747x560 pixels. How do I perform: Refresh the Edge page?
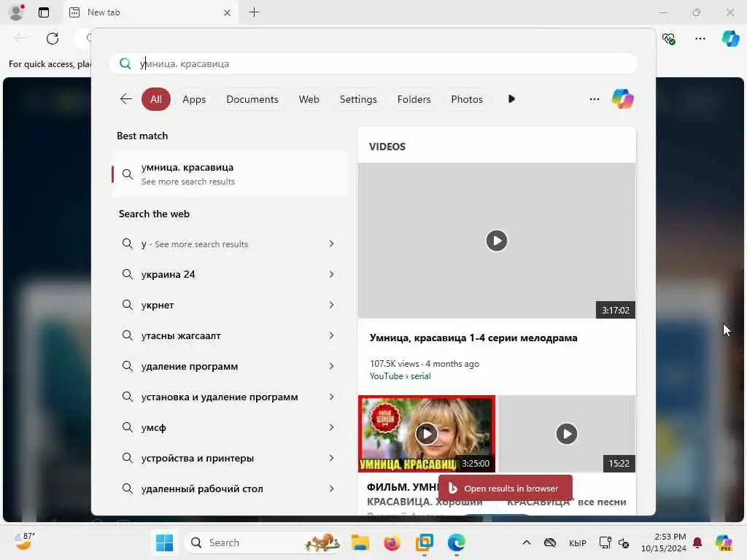(x=53, y=38)
